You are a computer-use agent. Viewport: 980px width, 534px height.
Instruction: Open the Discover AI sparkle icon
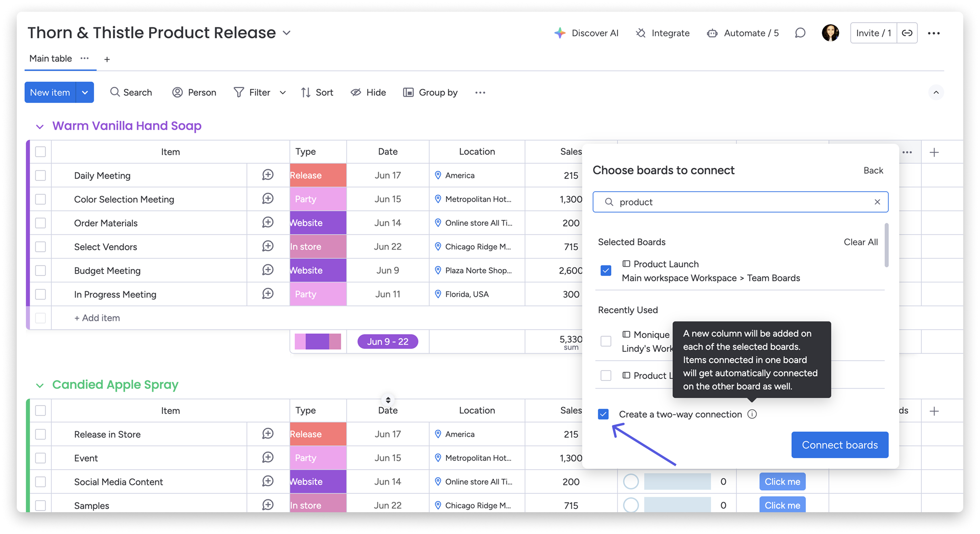tap(559, 33)
